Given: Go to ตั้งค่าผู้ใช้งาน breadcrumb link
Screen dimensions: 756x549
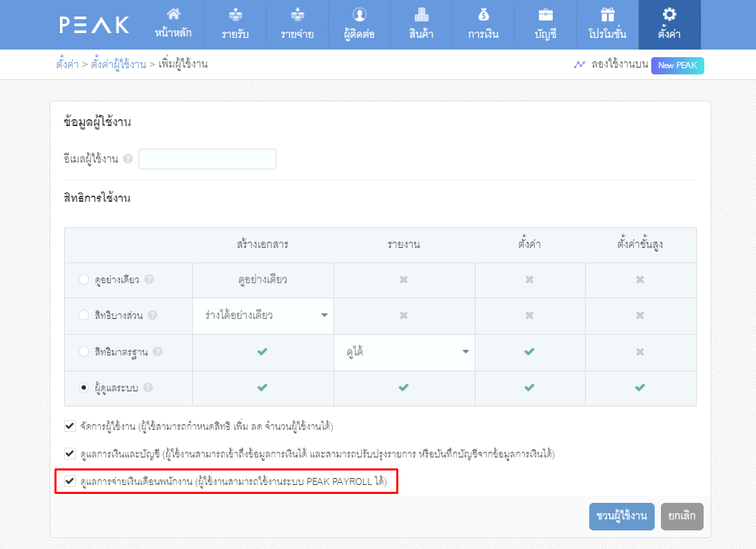Looking at the screenshot, I should coord(119,64).
